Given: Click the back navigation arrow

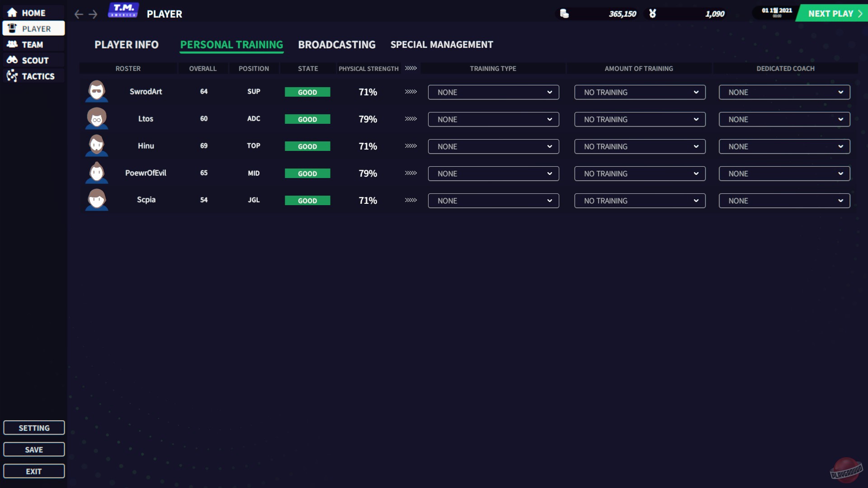Looking at the screenshot, I should [x=78, y=14].
